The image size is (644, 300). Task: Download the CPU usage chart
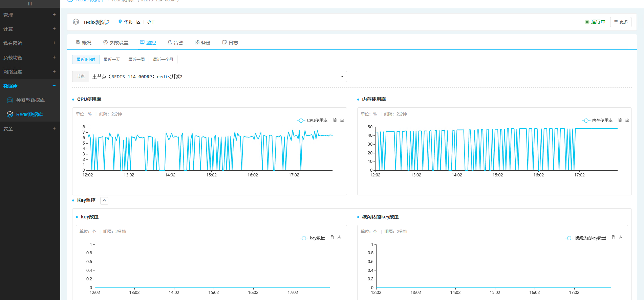[342, 120]
